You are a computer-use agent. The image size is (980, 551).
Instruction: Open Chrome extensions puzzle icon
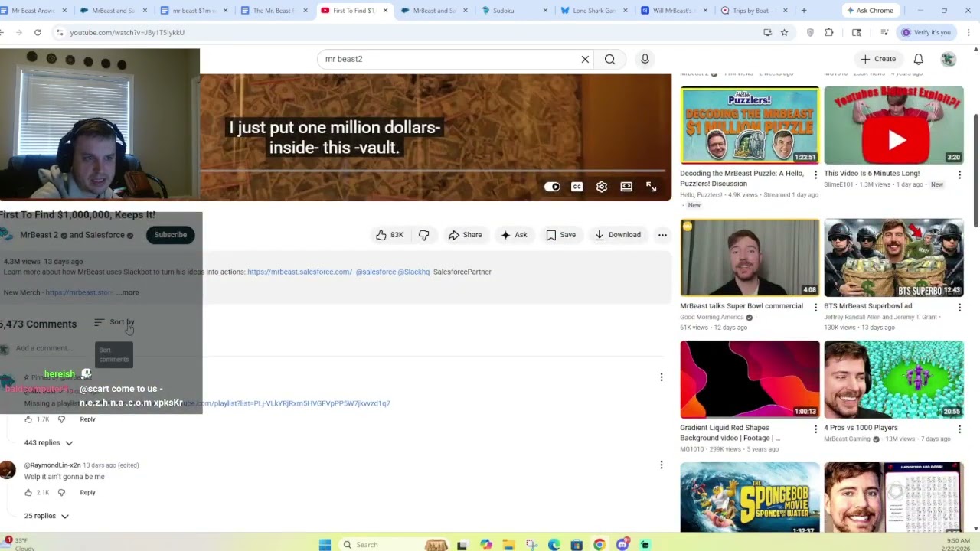(829, 32)
